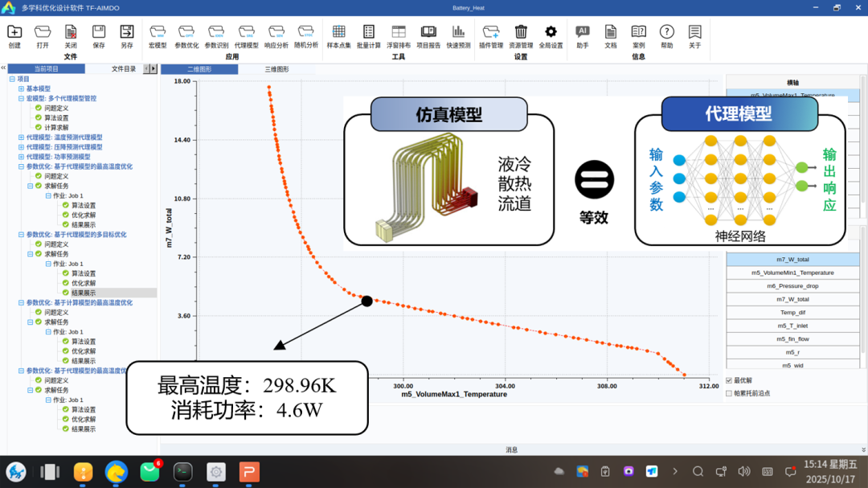Collapse the 宏模型: 多个代理模型管控 node
The image size is (868, 488).
(22, 98)
